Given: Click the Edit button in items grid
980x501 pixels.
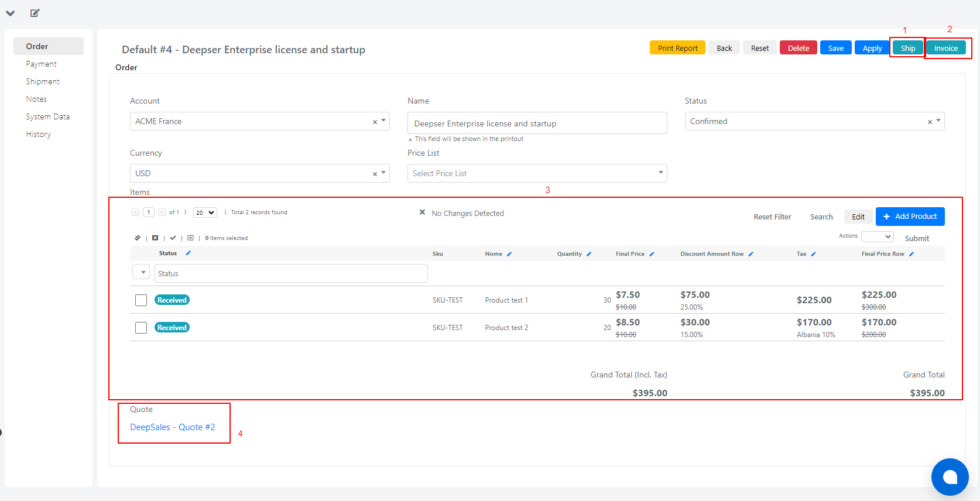Looking at the screenshot, I should 858,217.
